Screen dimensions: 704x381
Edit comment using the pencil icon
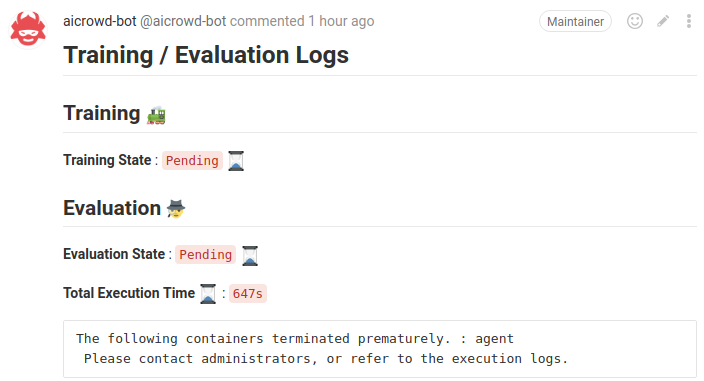coord(663,21)
